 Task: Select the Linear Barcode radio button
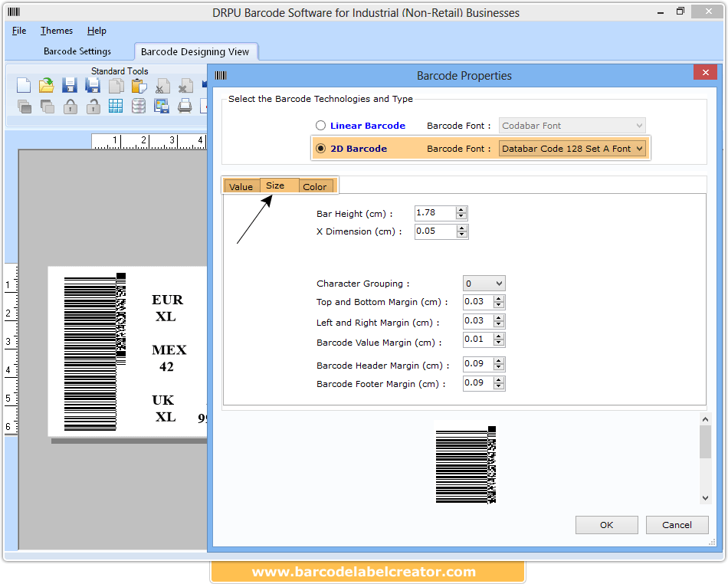click(320, 125)
